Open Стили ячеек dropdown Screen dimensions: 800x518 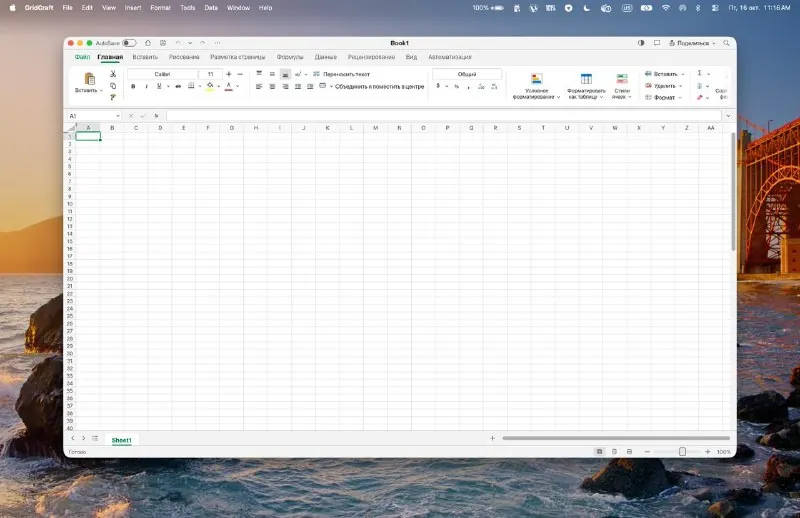622,85
